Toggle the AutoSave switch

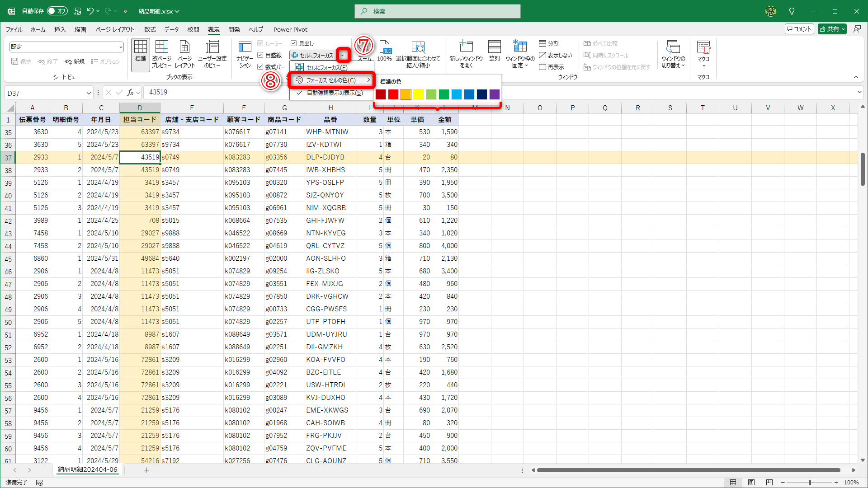point(57,11)
